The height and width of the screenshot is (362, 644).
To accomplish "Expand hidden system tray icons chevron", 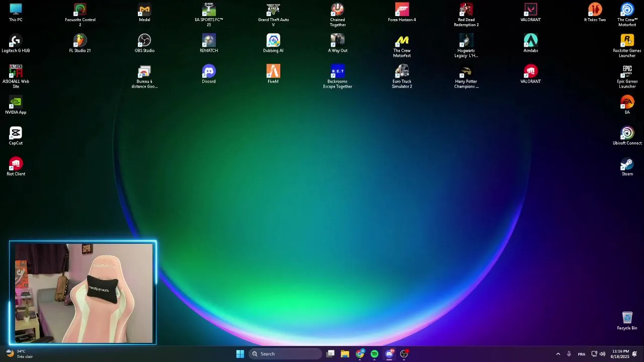I will (x=558, y=354).
